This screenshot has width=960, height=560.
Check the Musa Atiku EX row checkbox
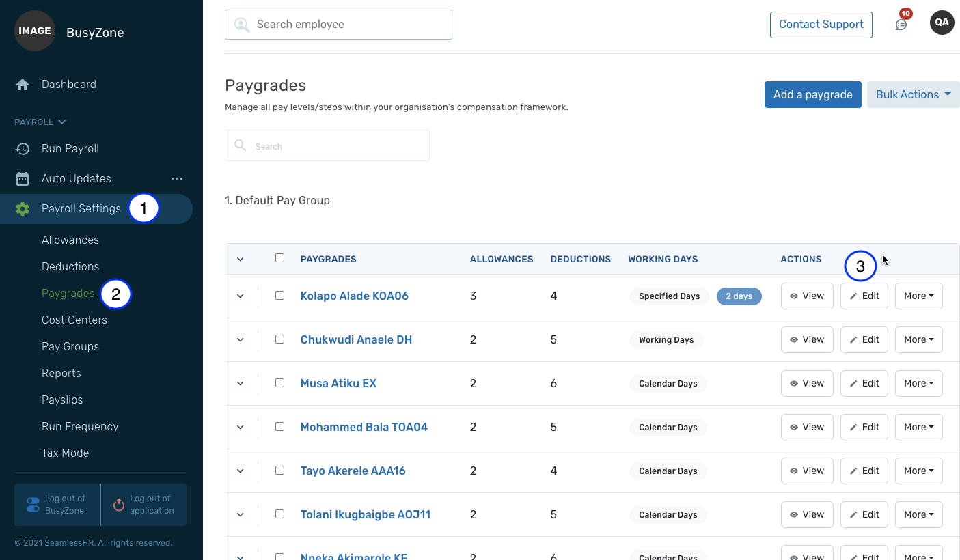pyautogui.click(x=279, y=383)
